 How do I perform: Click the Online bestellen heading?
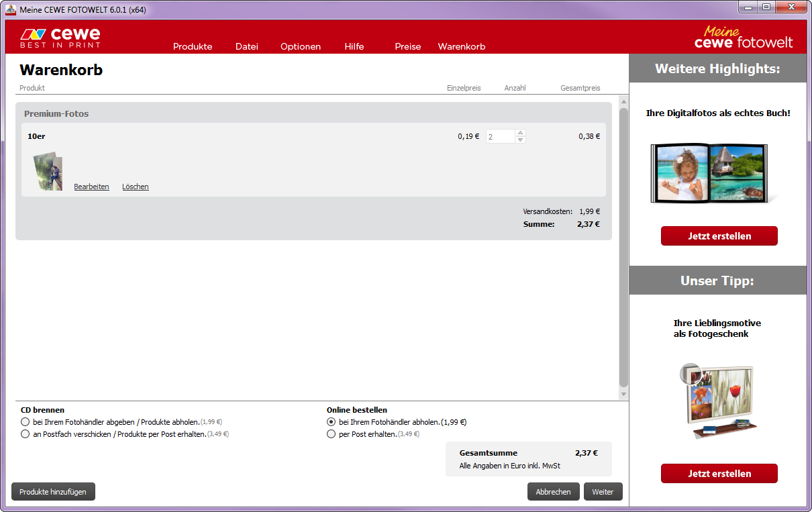click(357, 410)
